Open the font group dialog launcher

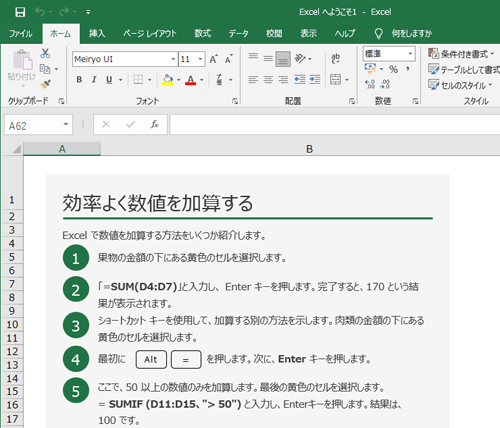click(x=235, y=101)
